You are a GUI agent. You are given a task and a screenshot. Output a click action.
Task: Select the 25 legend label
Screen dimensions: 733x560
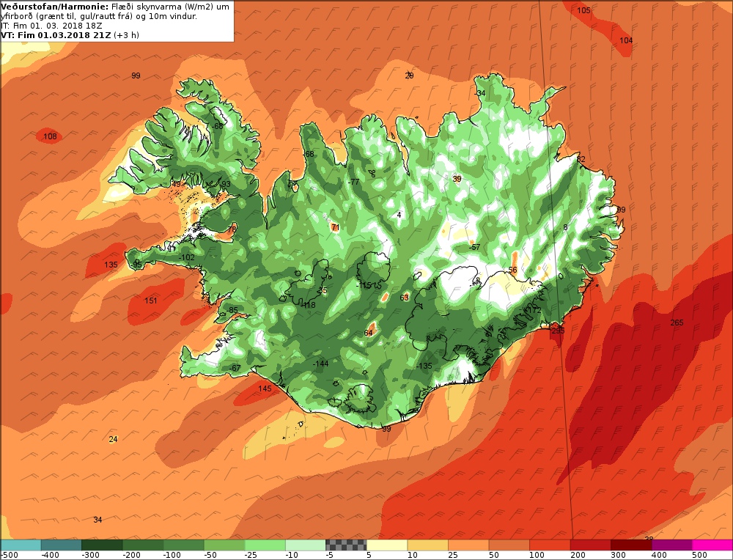pyautogui.click(x=452, y=556)
